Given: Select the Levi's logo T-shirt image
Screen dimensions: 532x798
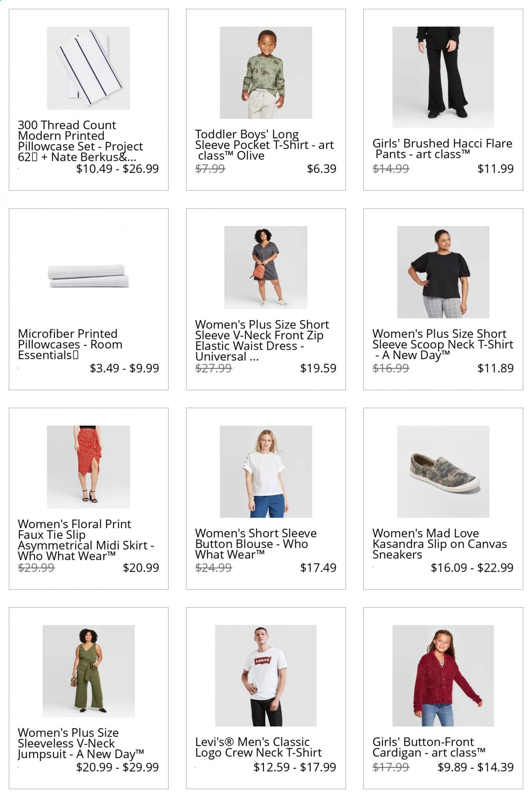Looking at the screenshot, I should point(266,676).
